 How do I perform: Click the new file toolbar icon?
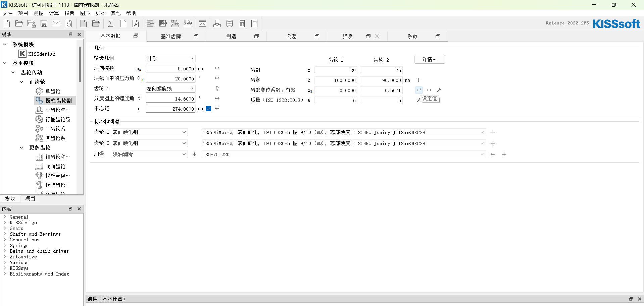pyautogui.click(x=7, y=23)
